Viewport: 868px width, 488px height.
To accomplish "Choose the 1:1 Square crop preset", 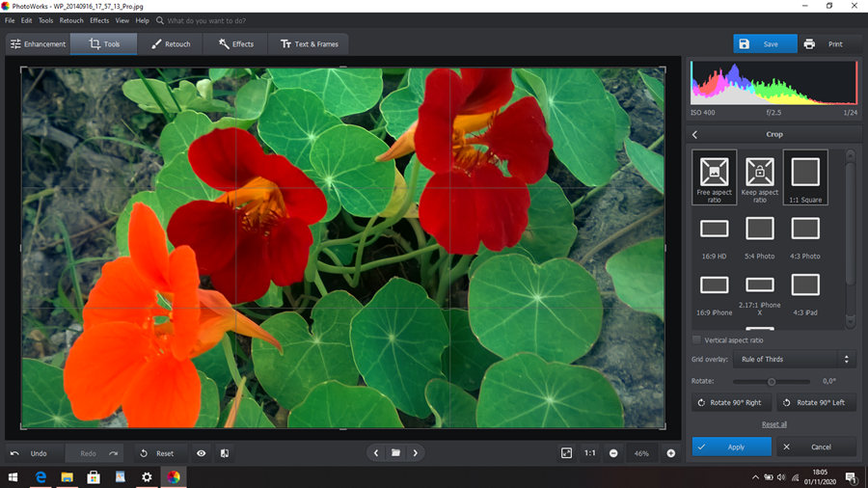I will pyautogui.click(x=805, y=177).
